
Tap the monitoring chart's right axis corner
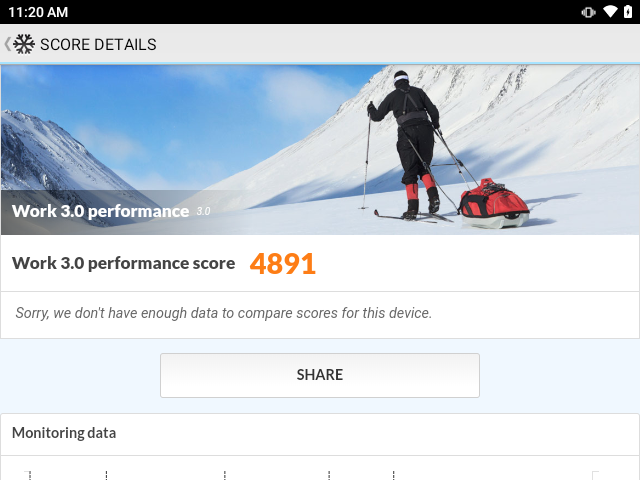pyautogui.click(x=596, y=475)
